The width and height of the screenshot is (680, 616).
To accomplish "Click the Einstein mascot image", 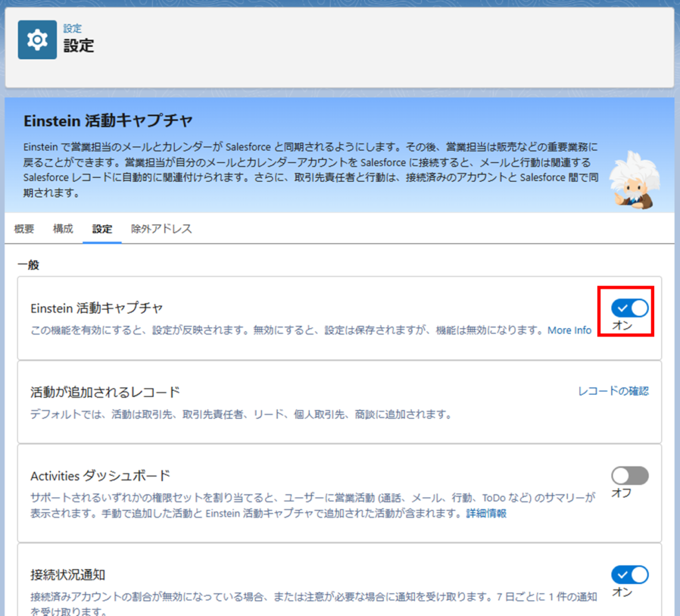I will pos(634,181).
